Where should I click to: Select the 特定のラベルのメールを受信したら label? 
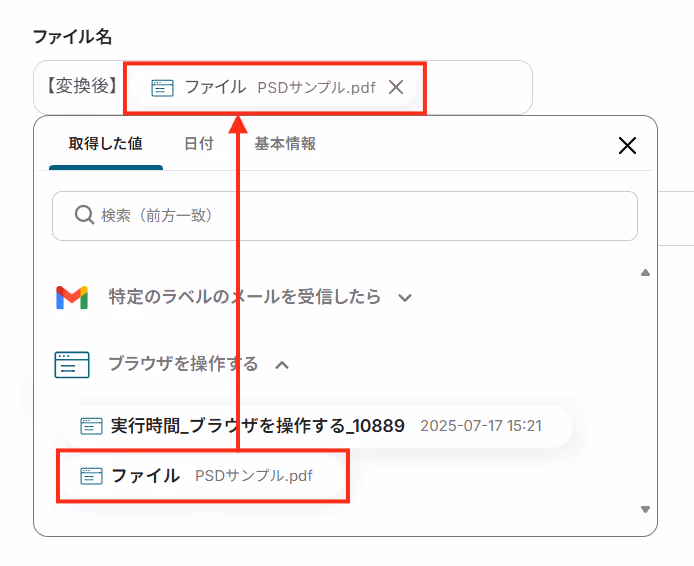[x=245, y=296]
